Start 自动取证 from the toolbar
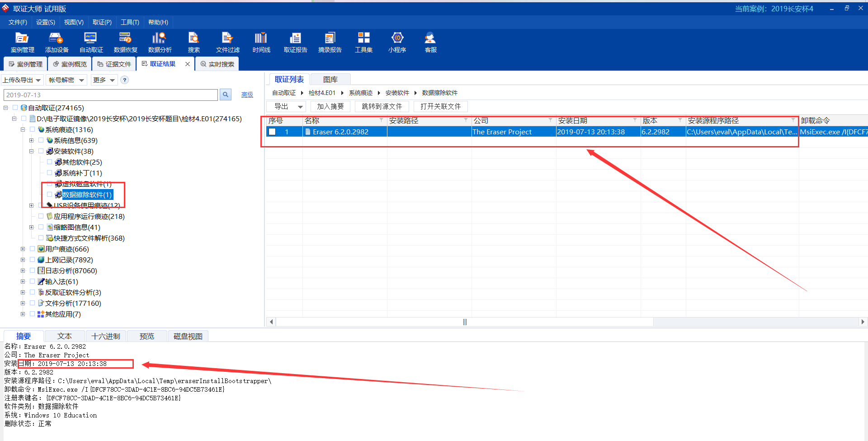 tap(91, 43)
